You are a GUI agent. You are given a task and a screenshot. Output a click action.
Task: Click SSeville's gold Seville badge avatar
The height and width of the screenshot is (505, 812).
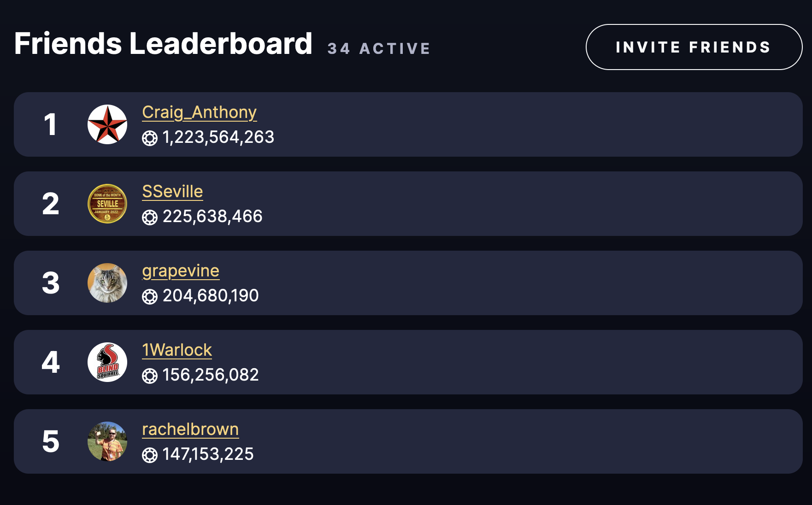pos(107,204)
